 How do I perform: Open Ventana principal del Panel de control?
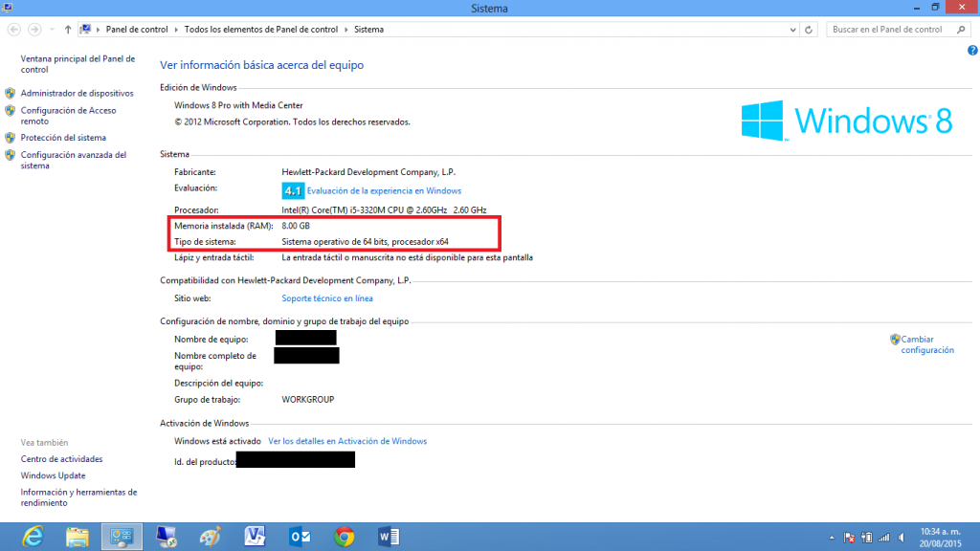78,64
